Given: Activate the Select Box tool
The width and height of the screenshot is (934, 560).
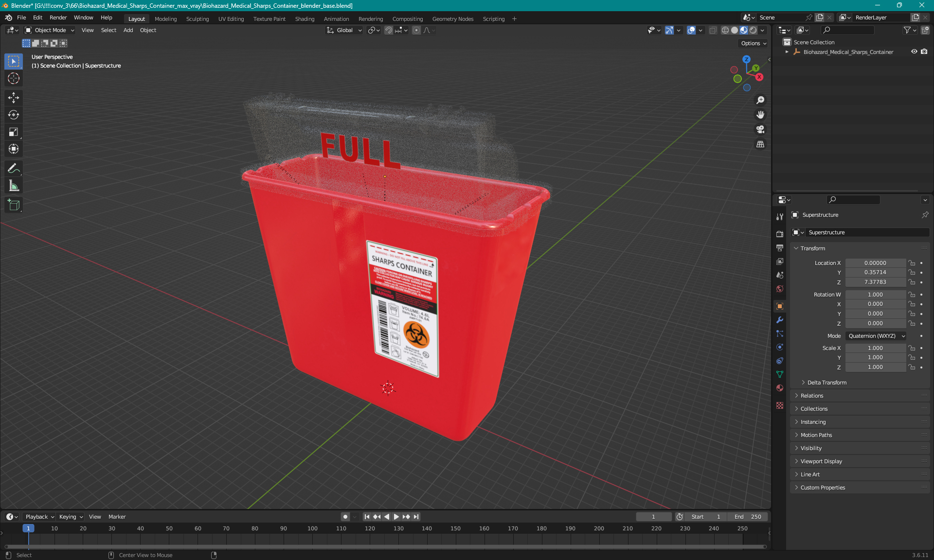Looking at the screenshot, I should [14, 61].
